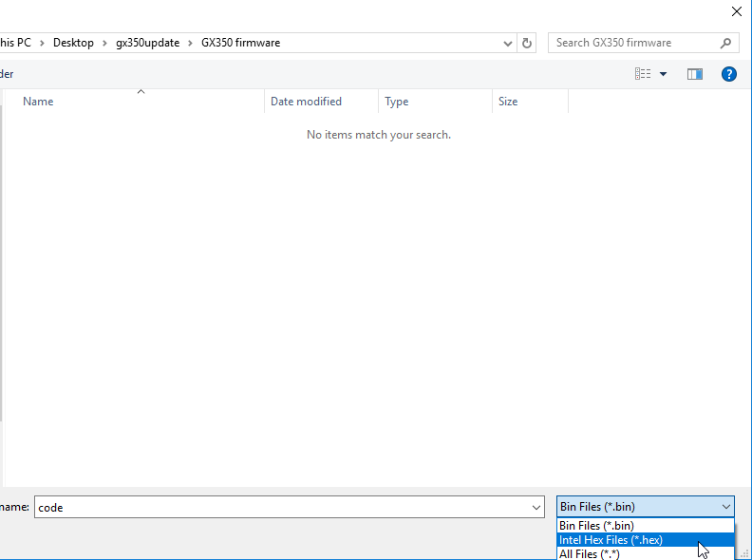Screen dimensions: 752x560
Task: Click the file name field containing code
Action: 285,508
